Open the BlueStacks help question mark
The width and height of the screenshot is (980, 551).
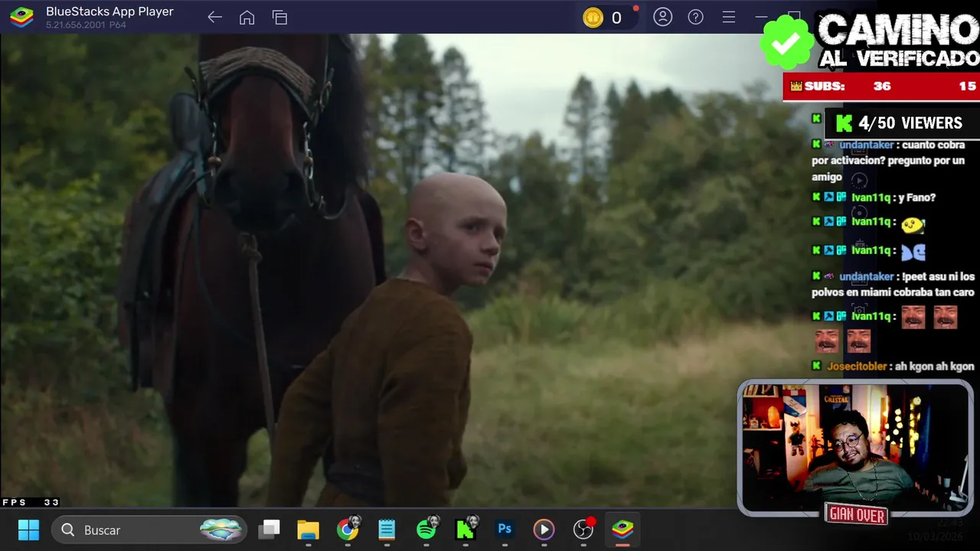click(696, 17)
